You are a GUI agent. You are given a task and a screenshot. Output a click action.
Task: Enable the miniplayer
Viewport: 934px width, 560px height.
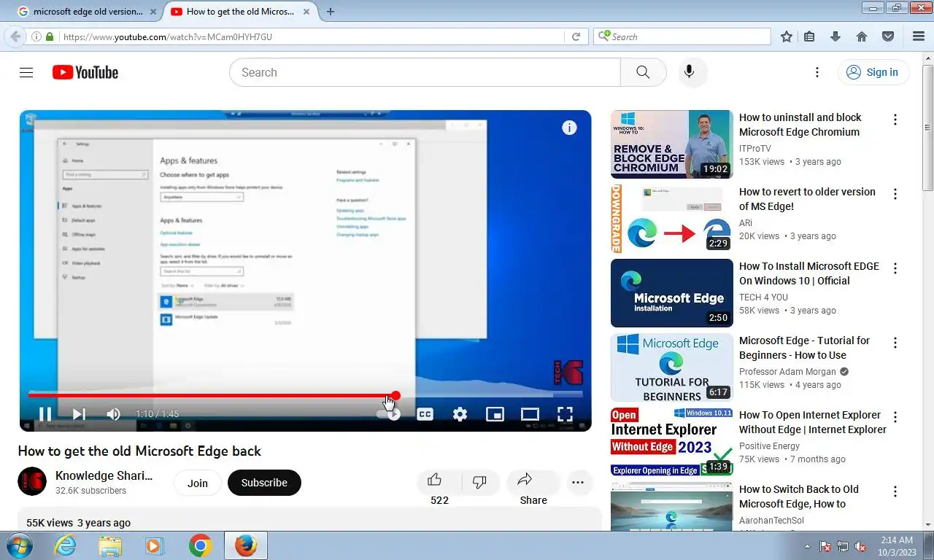tap(495, 414)
